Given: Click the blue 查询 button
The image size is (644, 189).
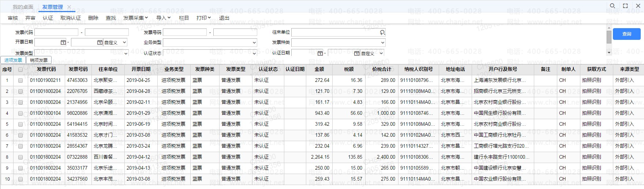Looking at the screenshot, I should pyautogui.click(x=626, y=34).
